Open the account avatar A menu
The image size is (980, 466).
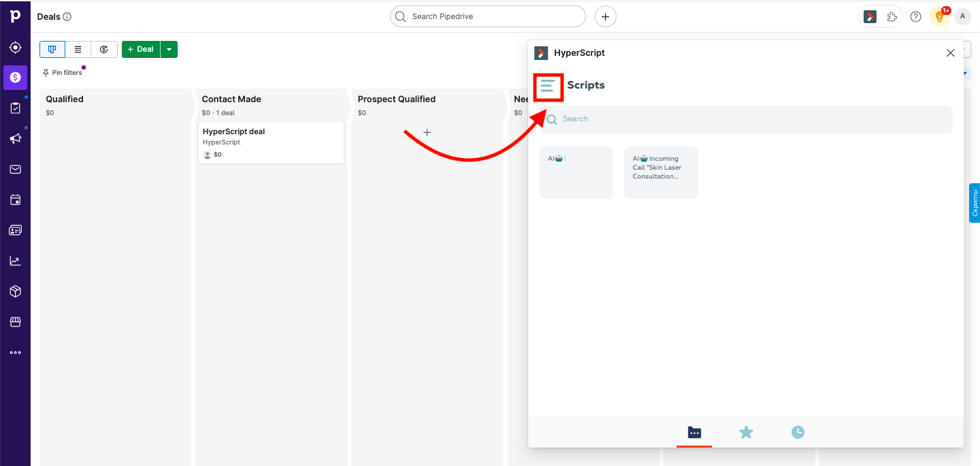pos(962,16)
